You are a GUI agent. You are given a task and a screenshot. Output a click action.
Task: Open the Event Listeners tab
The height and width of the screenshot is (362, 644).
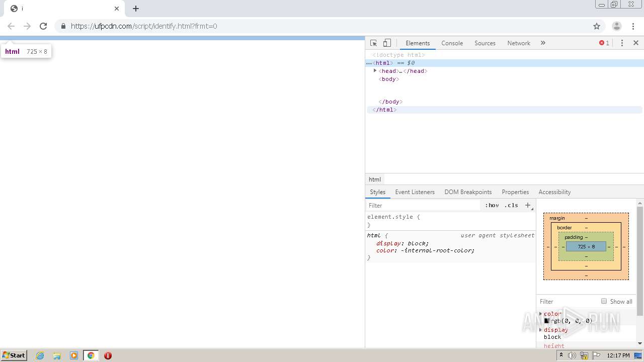pyautogui.click(x=415, y=192)
